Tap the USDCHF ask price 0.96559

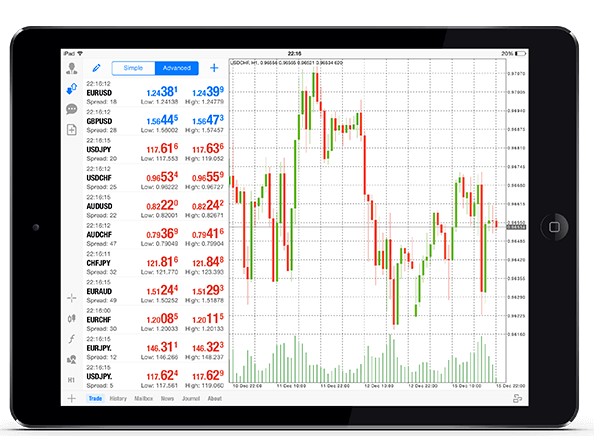(x=208, y=177)
